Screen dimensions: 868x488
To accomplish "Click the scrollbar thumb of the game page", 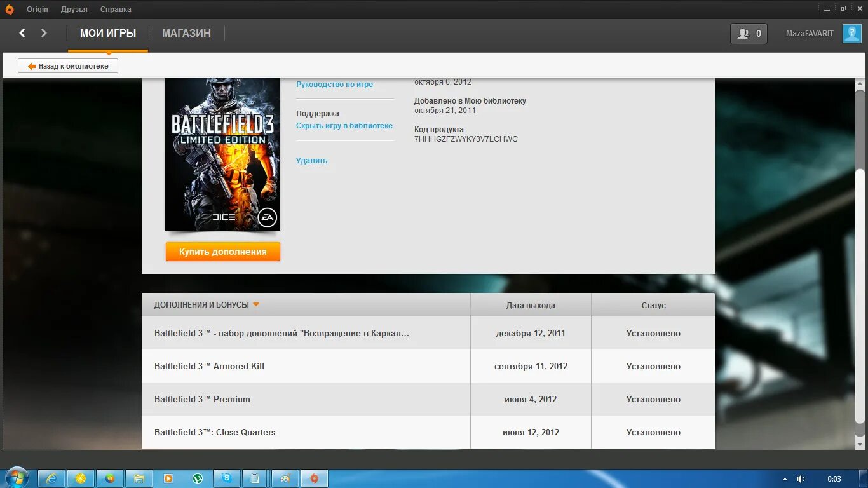I will 860,295.
